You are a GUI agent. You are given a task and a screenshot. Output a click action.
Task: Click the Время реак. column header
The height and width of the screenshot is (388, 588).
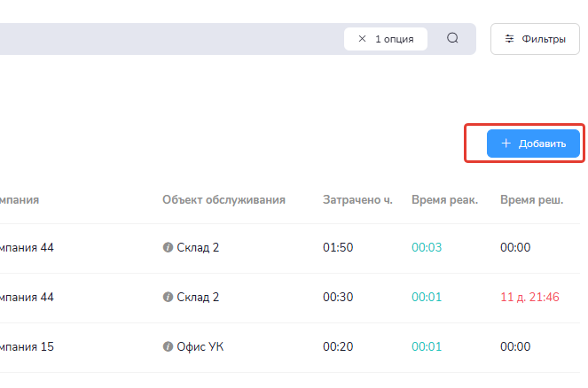[x=444, y=199]
